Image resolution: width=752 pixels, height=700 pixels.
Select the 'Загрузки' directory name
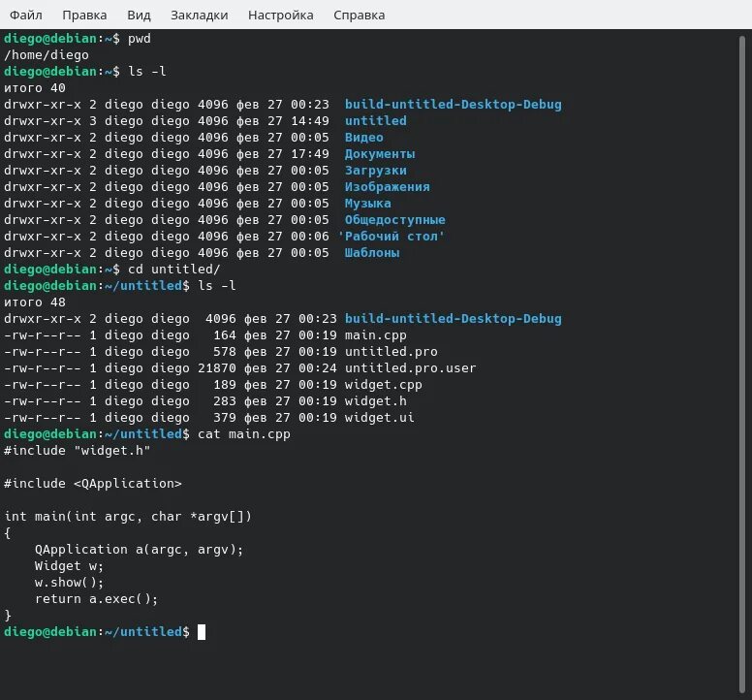coord(376,171)
